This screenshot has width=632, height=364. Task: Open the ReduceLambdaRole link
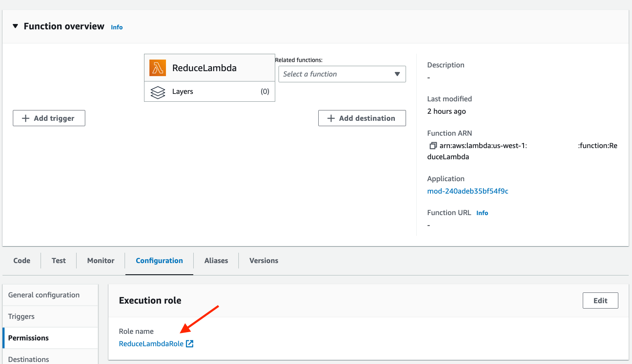151,344
